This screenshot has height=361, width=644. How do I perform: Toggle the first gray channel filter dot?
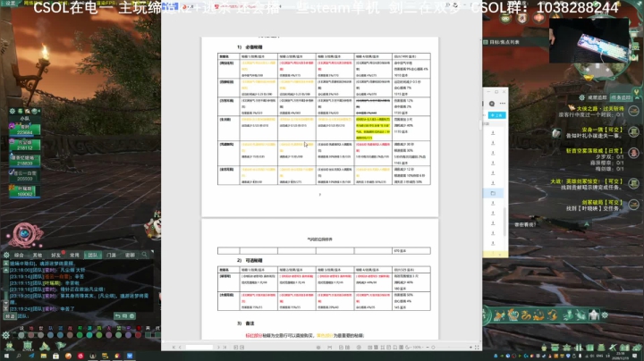click(21, 335)
